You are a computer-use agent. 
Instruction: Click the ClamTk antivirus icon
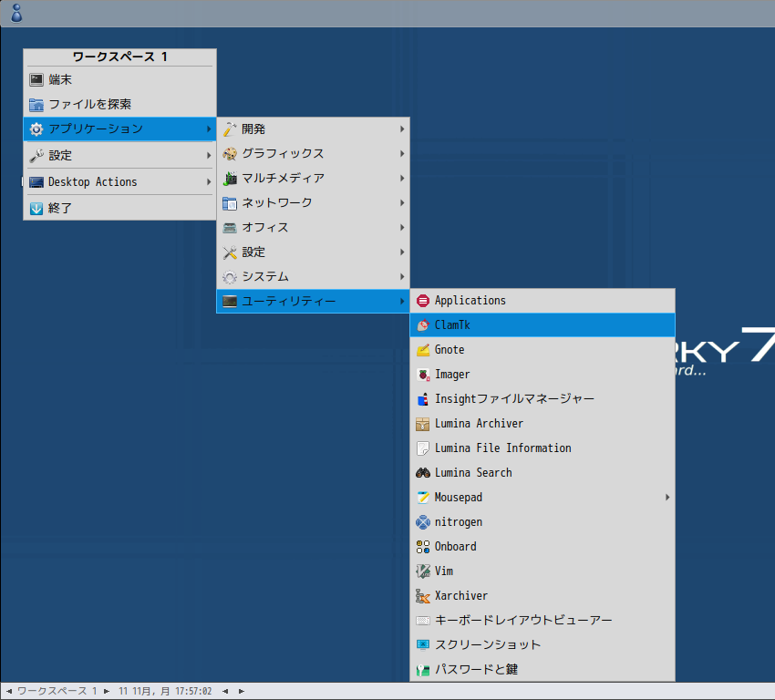[x=422, y=325]
